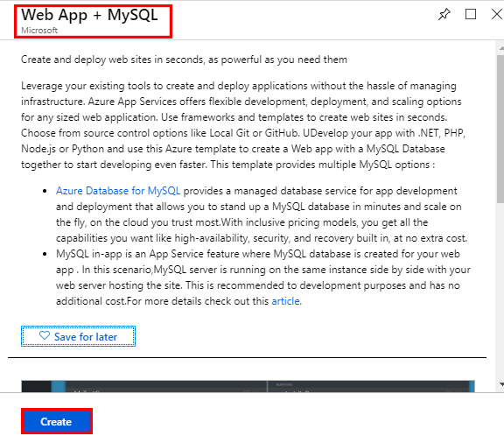This screenshot has width=504, height=443.
Task: Click Save for later button
Action: click(78, 336)
